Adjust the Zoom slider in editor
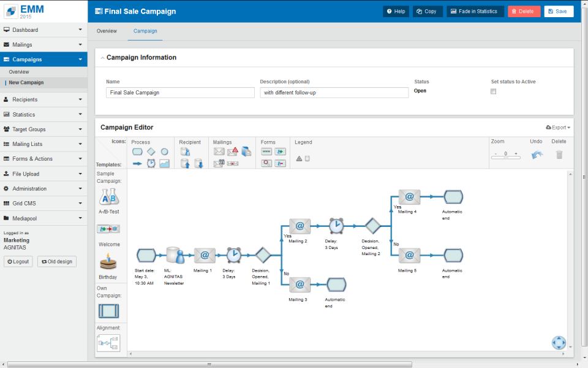The width and height of the screenshot is (588, 368). pyautogui.click(x=506, y=158)
